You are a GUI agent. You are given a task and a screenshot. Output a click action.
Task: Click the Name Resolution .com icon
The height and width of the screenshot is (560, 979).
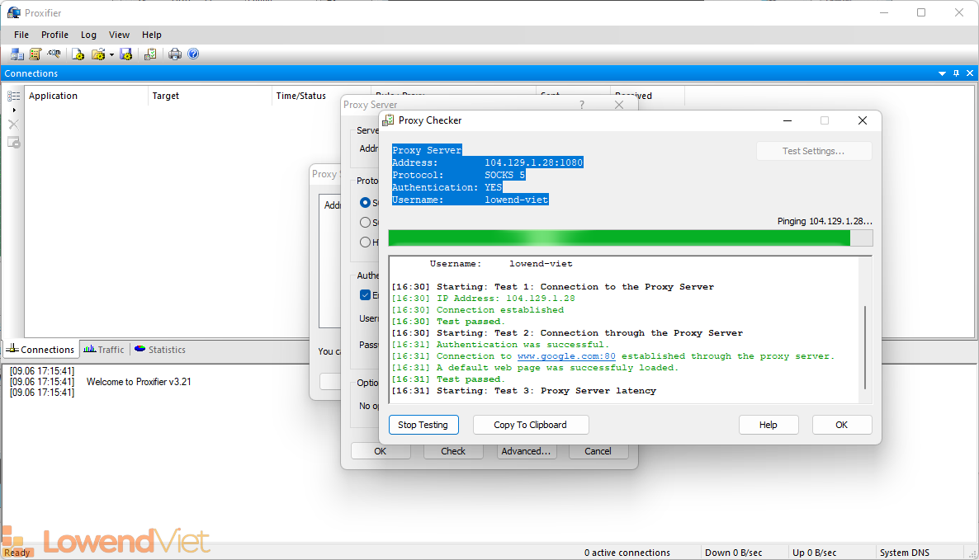(54, 54)
